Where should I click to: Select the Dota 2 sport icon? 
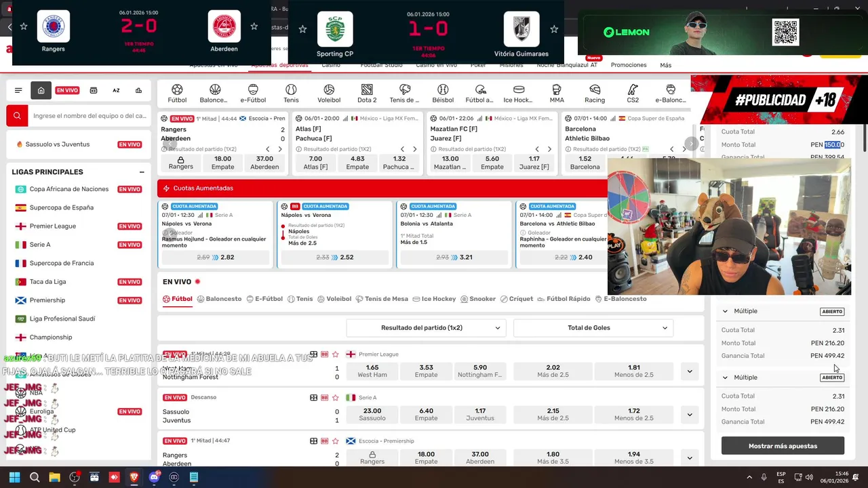[367, 94]
